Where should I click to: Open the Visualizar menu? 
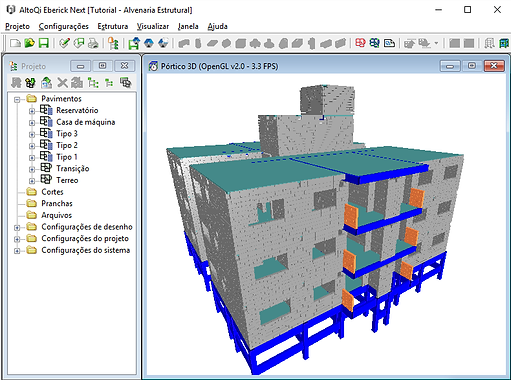click(x=153, y=26)
